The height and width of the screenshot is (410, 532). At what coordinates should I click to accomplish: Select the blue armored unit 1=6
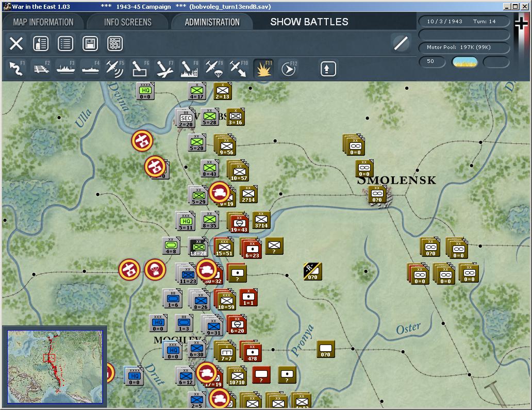point(172,299)
